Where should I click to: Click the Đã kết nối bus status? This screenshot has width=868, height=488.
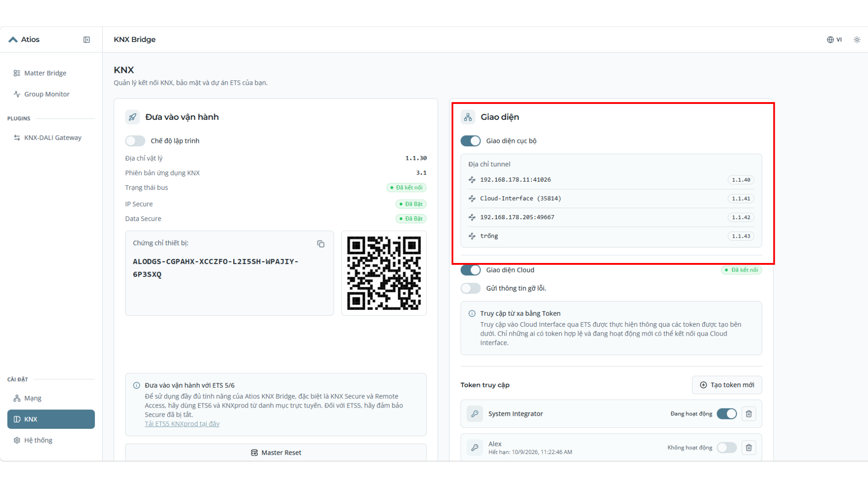coord(406,188)
